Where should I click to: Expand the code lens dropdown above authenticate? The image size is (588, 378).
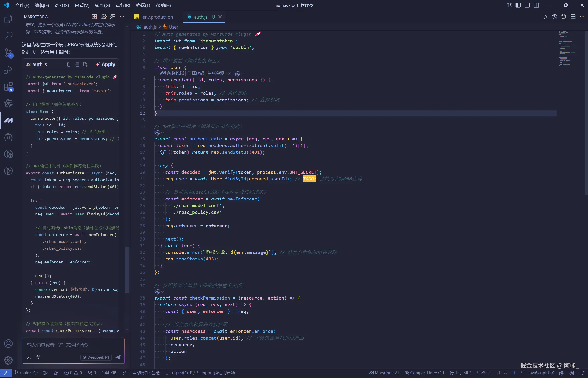point(163,133)
